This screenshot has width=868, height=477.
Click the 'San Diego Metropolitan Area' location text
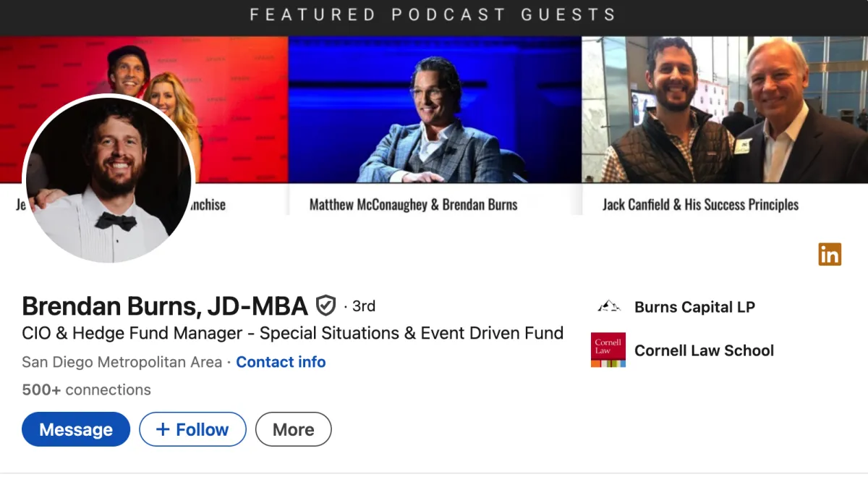pos(122,362)
